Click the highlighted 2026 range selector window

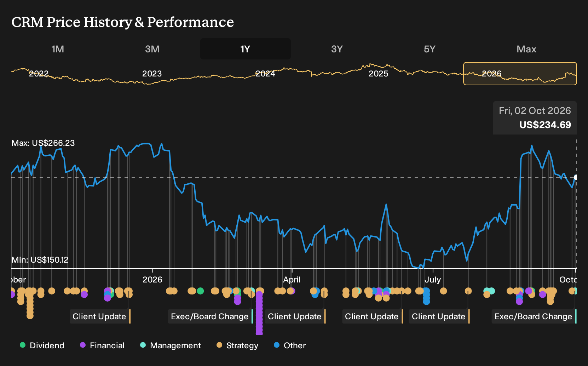coord(520,74)
